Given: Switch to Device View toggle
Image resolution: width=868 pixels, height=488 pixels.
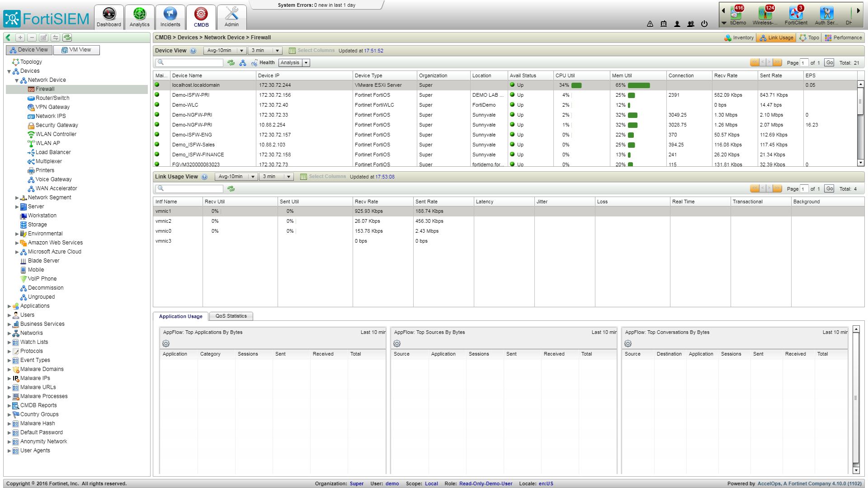Looking at the screenshot, I should click(x=29, y=50).
